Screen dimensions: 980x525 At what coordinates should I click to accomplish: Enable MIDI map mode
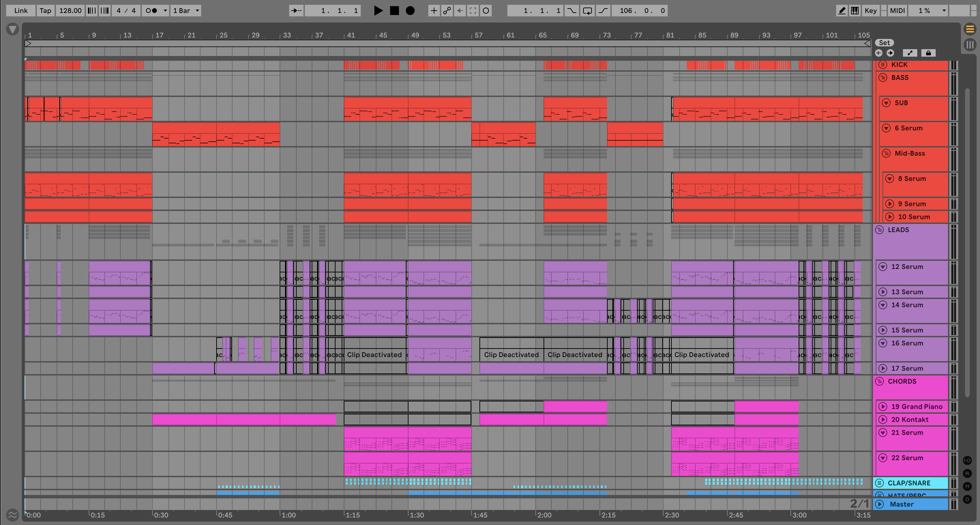tap(897, 11)
